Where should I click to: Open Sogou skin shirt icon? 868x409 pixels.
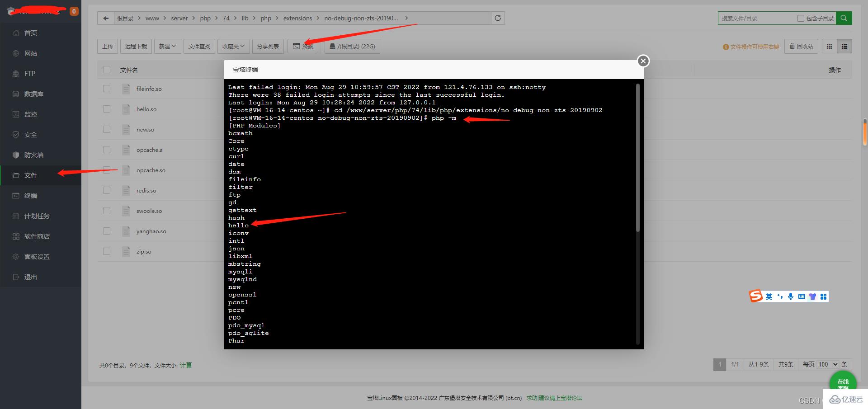[x=812, y=296]
